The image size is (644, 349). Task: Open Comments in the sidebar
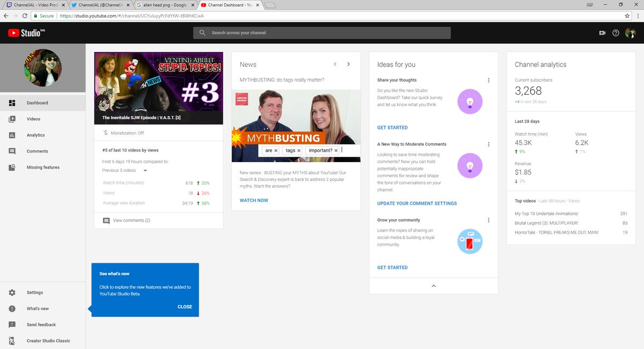pyautogui.click(x=42, y=151)
